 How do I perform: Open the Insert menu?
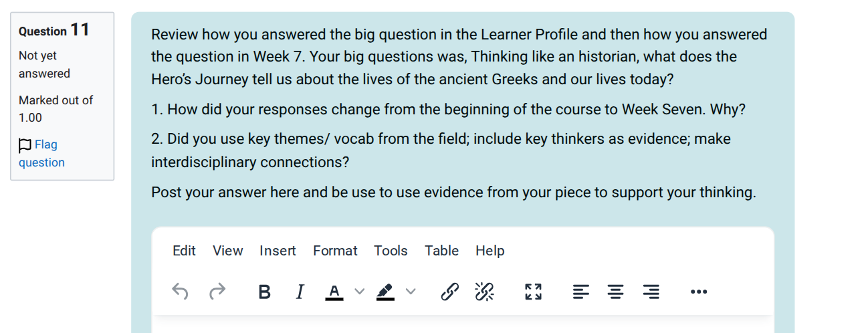[278, 251]
